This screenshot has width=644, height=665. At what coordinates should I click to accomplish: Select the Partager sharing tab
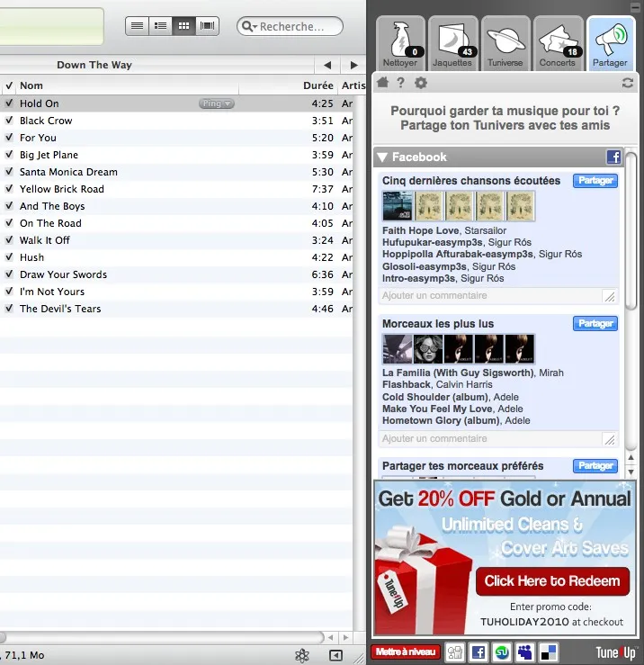click(611, 44)
